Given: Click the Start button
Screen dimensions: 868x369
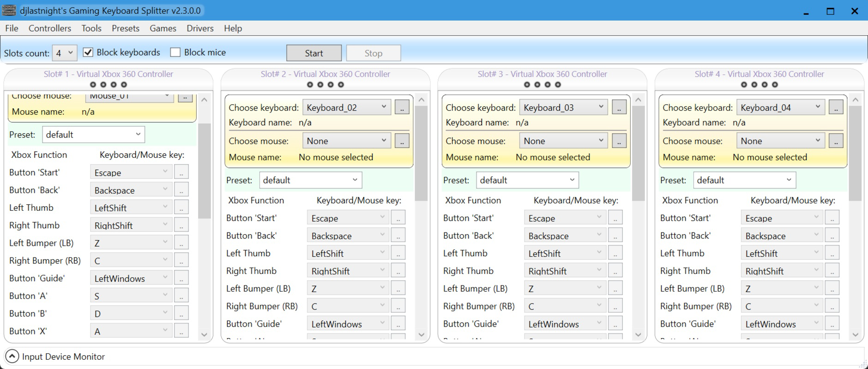Looking at the screenshot, I should pos(314,53).
